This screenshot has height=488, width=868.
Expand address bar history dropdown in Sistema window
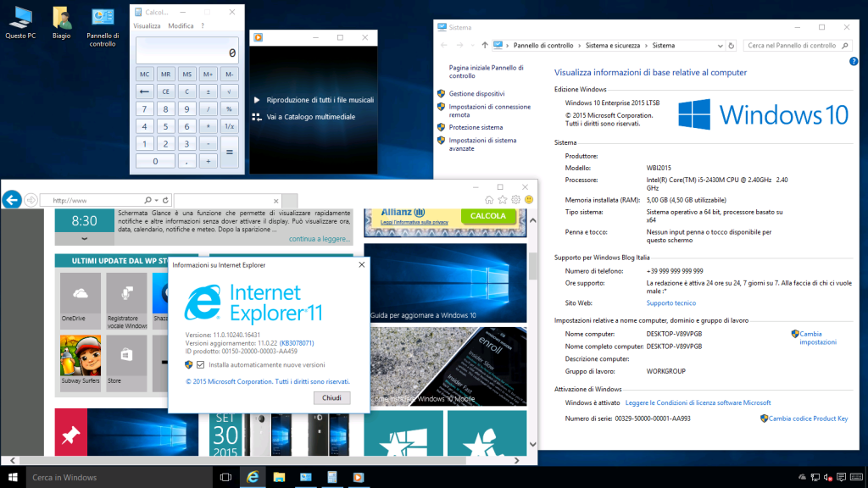click(x=720, y=46)
